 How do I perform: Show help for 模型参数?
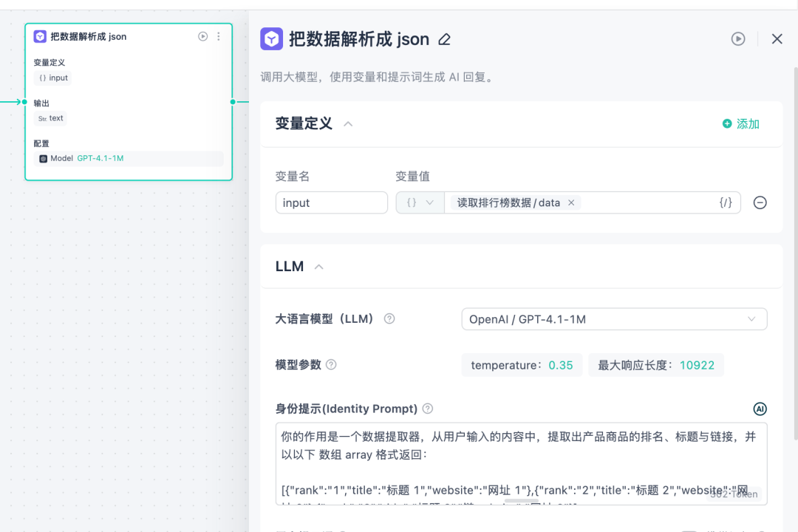(x=331, y=364)
